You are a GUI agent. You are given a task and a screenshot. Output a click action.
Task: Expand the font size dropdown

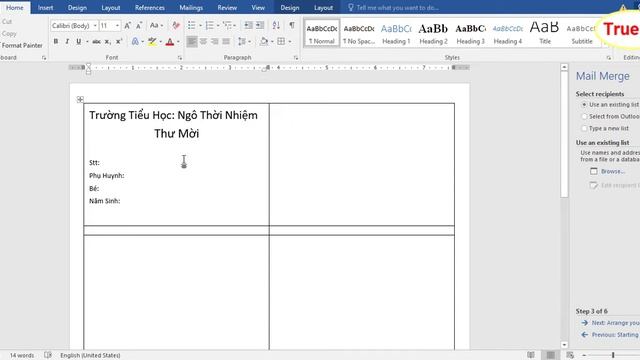click(x=117, y=26)
